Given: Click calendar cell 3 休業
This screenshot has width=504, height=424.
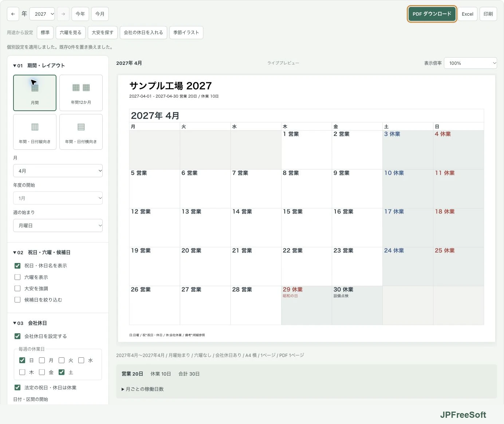Looking at the screenshot, I should (408, 150).
